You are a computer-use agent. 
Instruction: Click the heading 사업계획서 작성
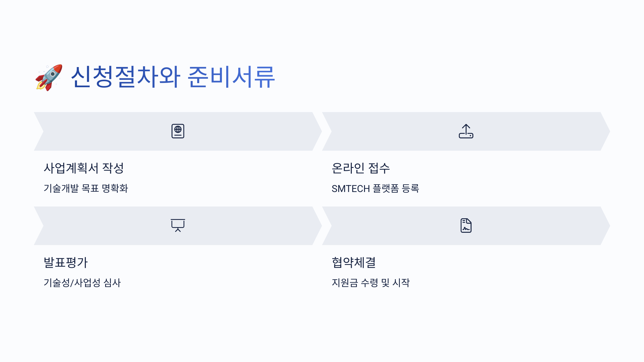coord(84,168)
